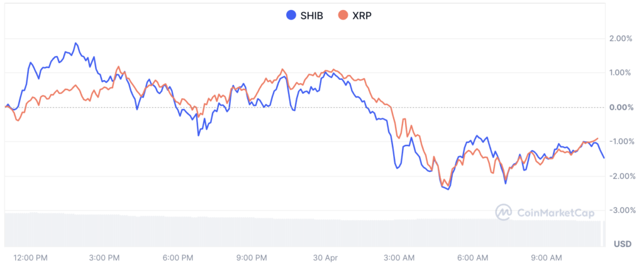Select the 12:00 PM time axis label
Viewport: 644px width, 269px height.
click(x=30, y=258)
